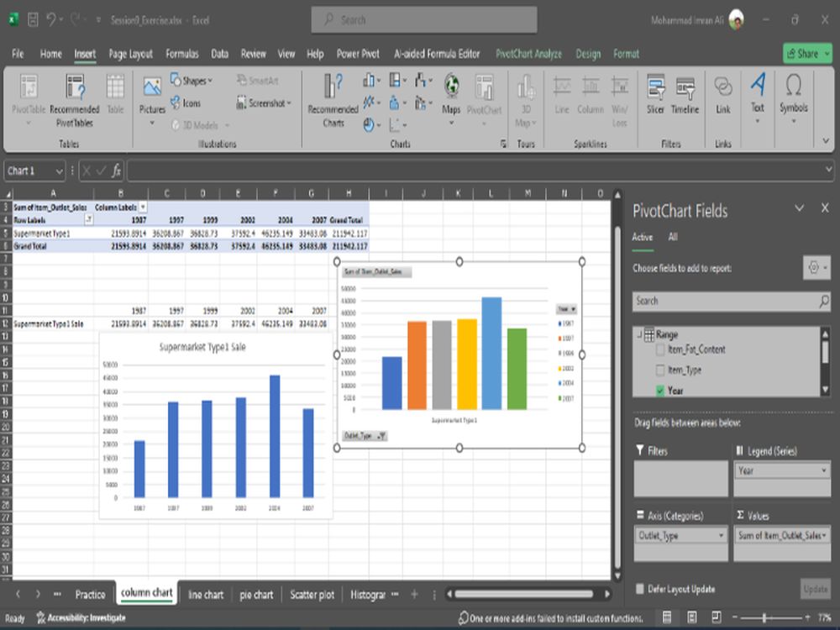Insert a Timeline filter
The image size is (840, 630).
coord(685,95)
